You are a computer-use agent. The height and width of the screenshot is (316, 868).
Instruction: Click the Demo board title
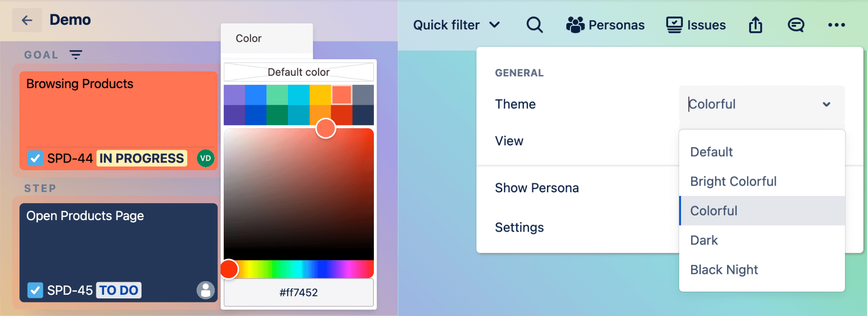(70, 20)
